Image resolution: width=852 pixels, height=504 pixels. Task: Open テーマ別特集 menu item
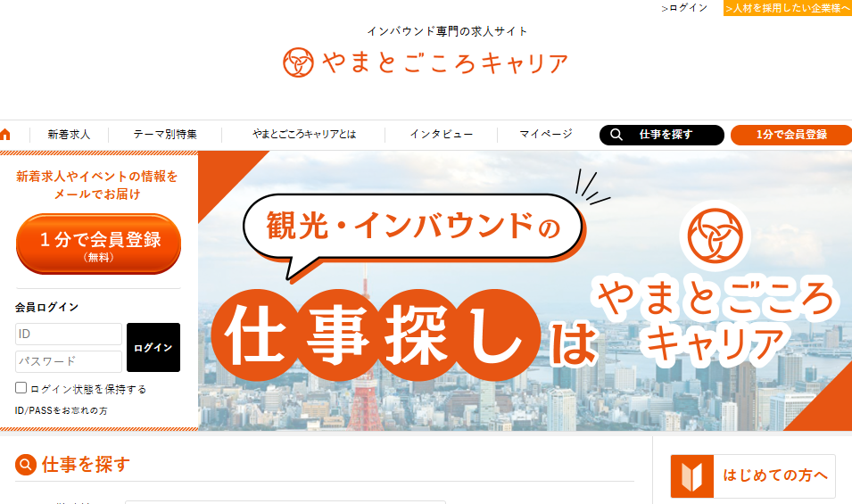(165, 134)
